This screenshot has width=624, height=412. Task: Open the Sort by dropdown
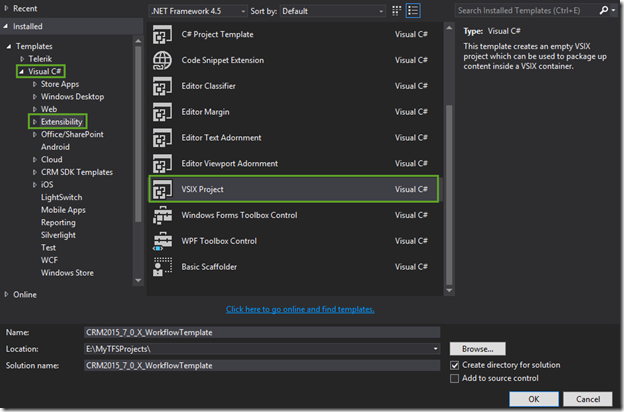pyautogui.click(x=333, y=11)
